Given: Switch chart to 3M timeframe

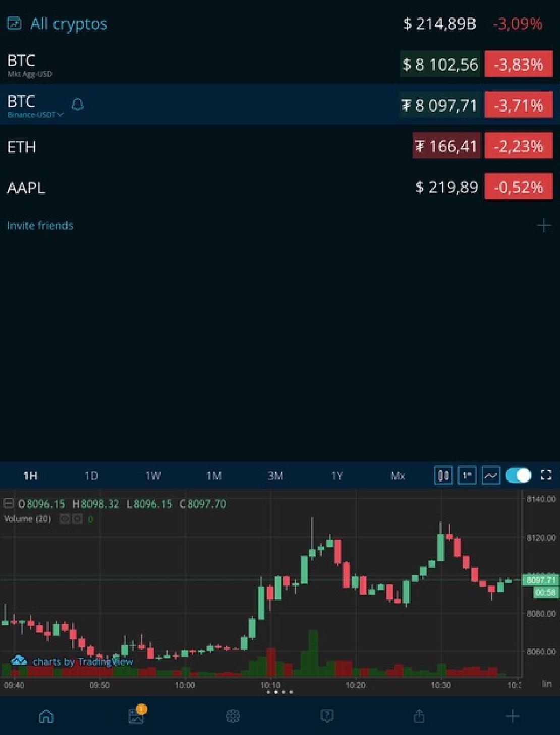Looking at the screenshot, I should point(275,476).
